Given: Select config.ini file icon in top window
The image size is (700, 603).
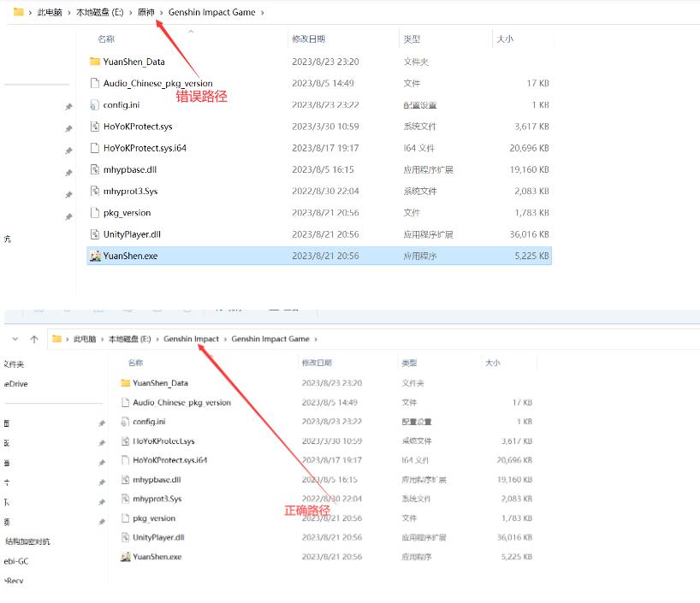Looking at the screenshot, I should pyautogui.click(x=95, y=105).
